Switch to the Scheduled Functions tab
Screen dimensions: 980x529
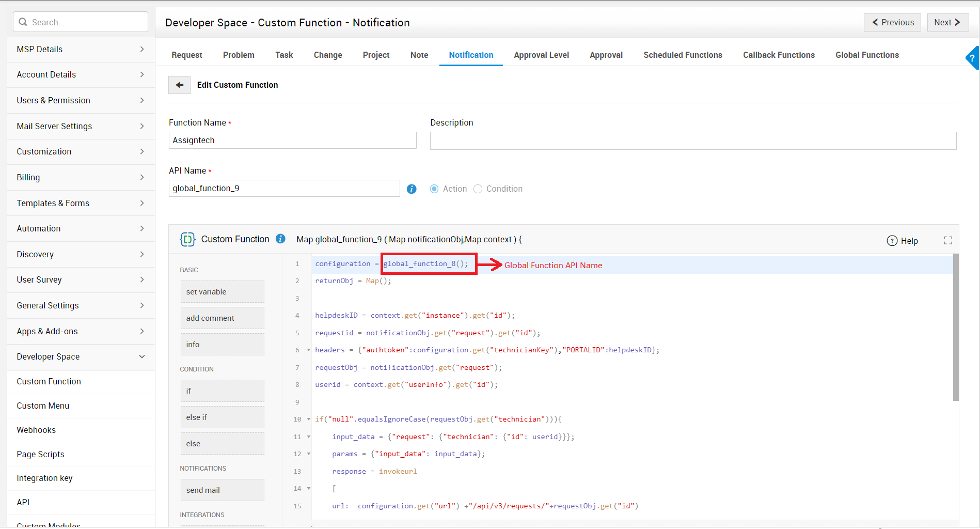click(683, 55)
